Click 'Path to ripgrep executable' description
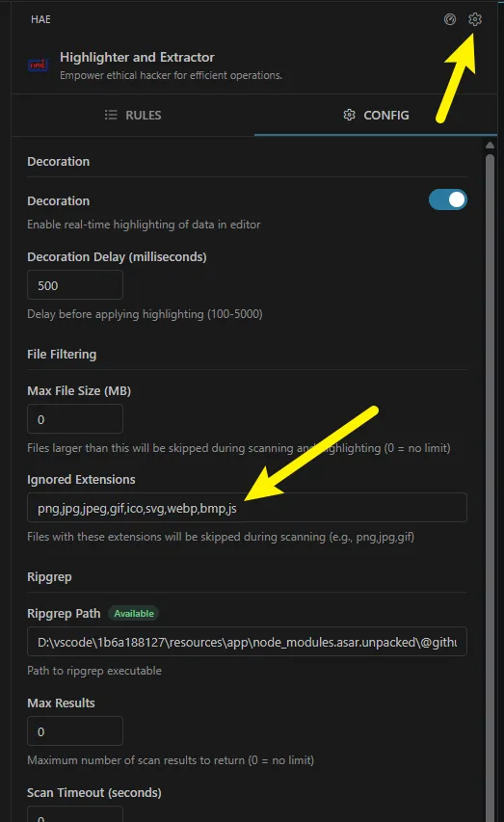The width and height of the screenshot is (504, 822). [x=94, y=671]
